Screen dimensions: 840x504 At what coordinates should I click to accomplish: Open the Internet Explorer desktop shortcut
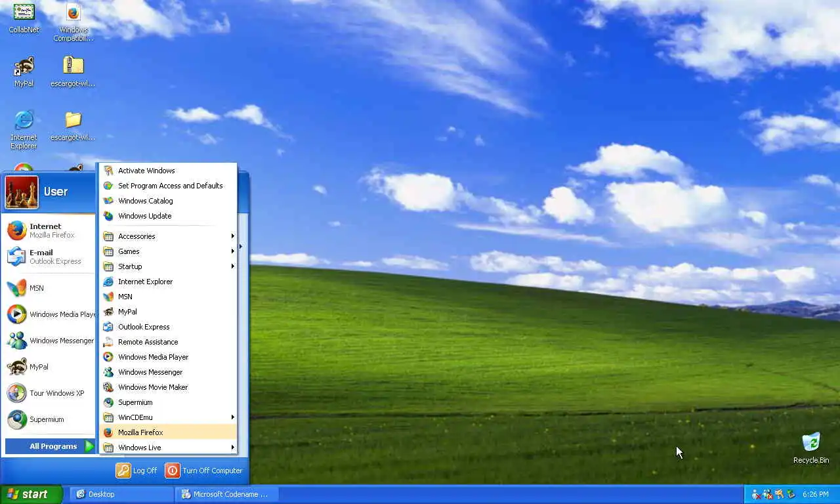coord(24,129)
